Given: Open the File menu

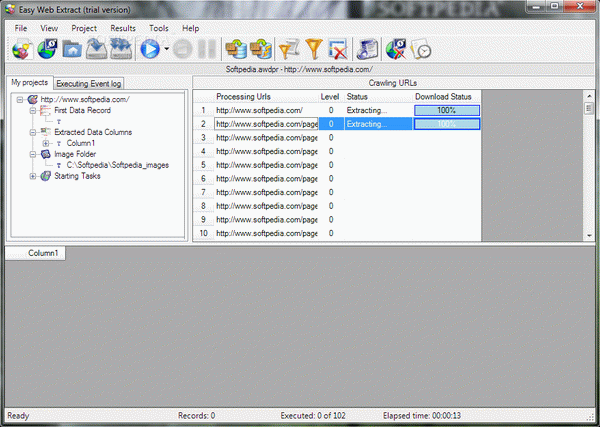Looking at the screenshot, I should (21, 28).
